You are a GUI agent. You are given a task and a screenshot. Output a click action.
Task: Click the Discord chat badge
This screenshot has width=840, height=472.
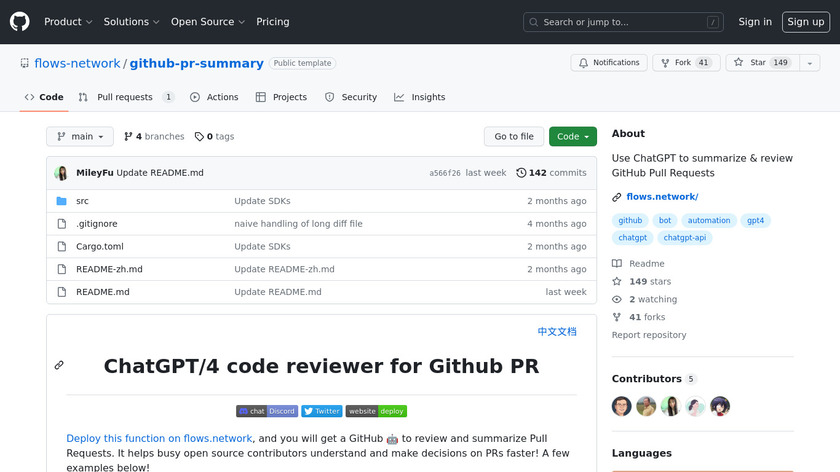point(267,411)
